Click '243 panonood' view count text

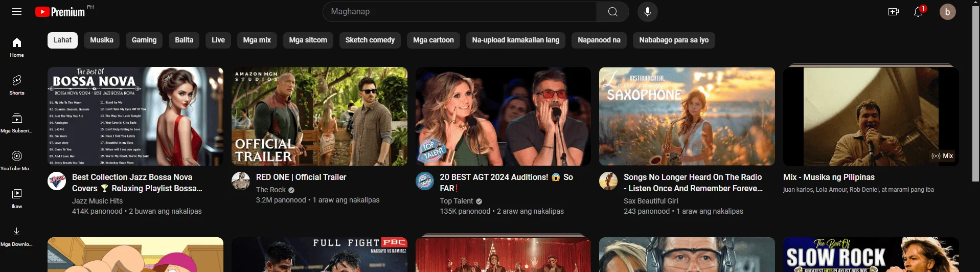click(x=647, y=211)
